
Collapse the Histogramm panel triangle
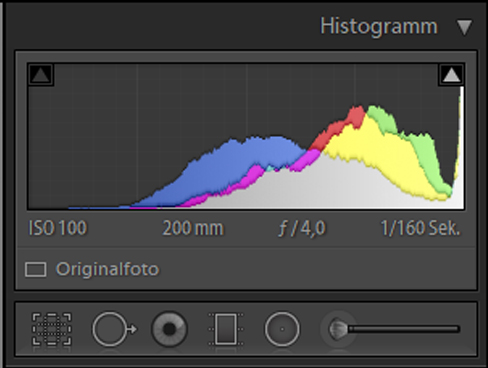[465, 27]
